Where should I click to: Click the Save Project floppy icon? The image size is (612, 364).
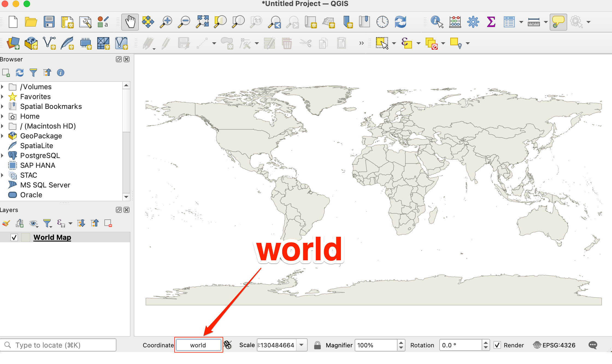click(x=49, y=22)
